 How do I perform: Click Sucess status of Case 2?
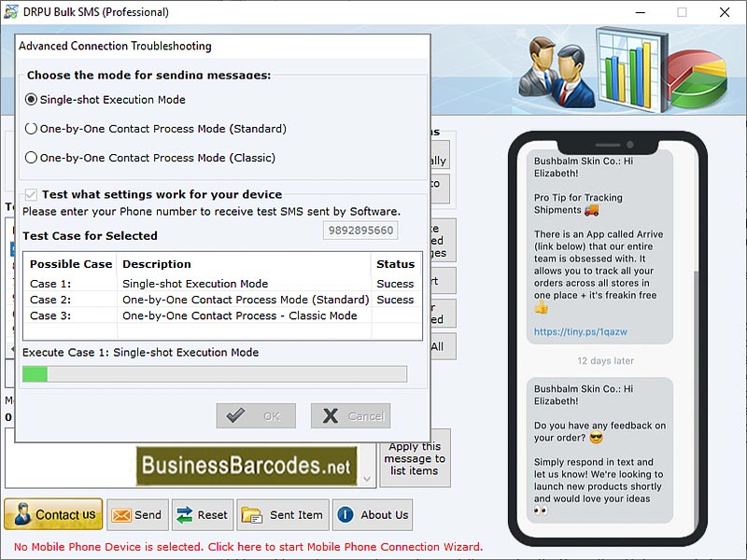pos(395,300)
